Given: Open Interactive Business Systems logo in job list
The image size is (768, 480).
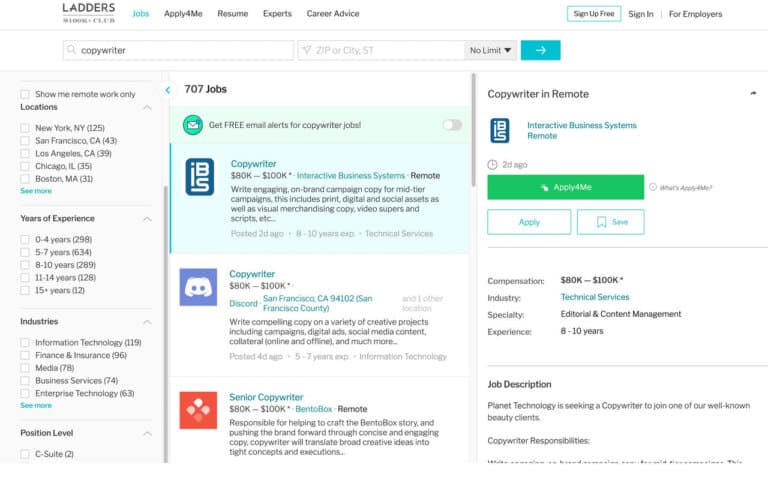Looking at the screenshot, I should point(200,177).
